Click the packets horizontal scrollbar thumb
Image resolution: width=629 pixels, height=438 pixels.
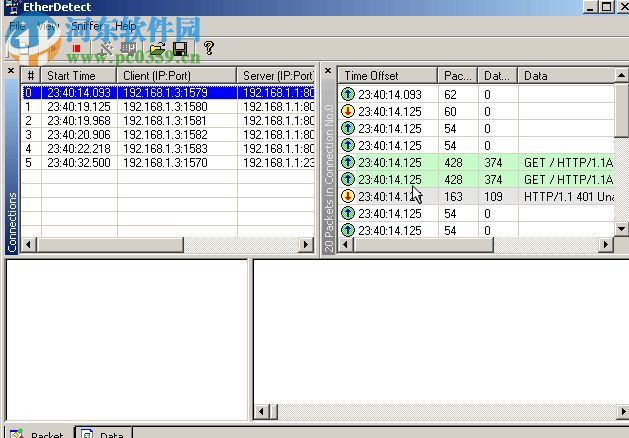[x=423, y=244]
